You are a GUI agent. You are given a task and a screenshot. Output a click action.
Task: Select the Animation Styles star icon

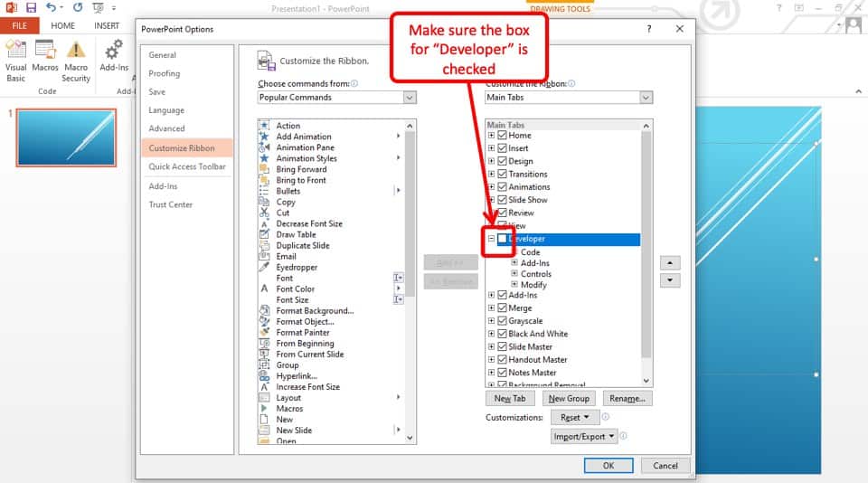point(264,158)
